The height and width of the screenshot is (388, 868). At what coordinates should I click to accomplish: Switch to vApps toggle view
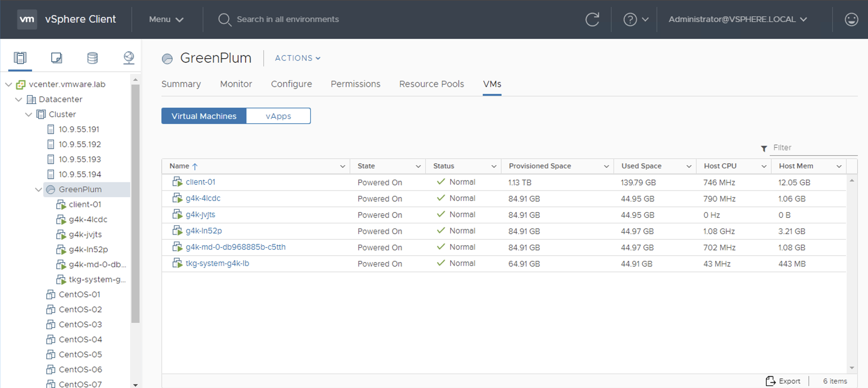point(278,116)
